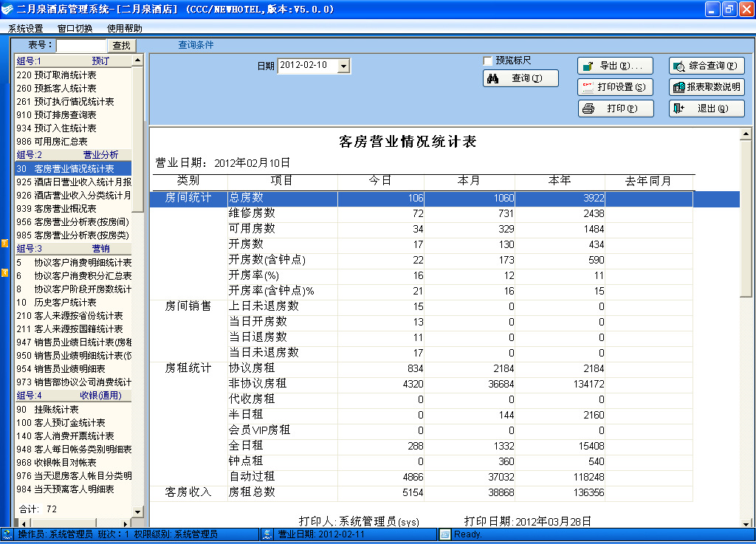Click the report view scroll up arrow
This screenshot has height=544, width=756.
pos(746,134)
